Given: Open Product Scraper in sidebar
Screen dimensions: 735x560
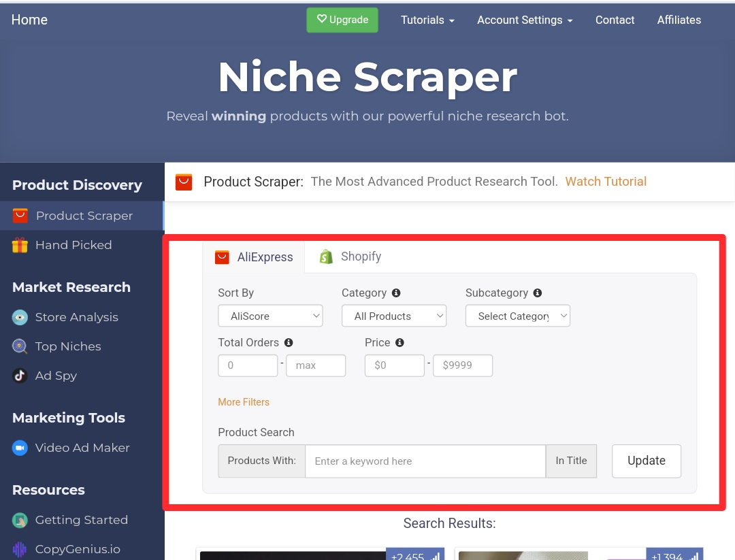Looking at the screenshot, I should (82, 216).
